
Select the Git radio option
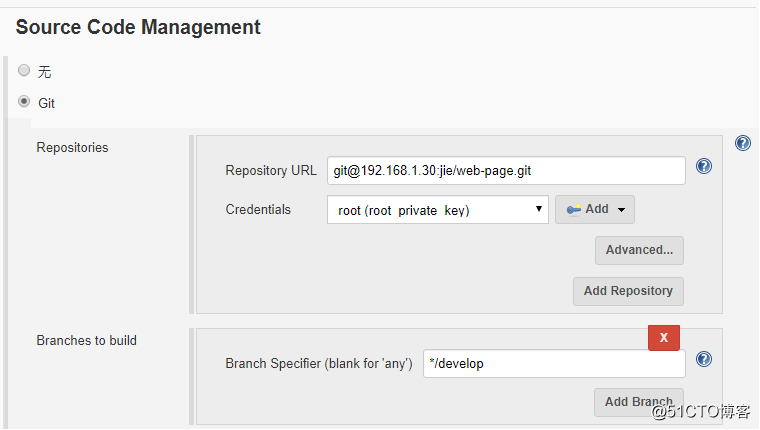24,102
